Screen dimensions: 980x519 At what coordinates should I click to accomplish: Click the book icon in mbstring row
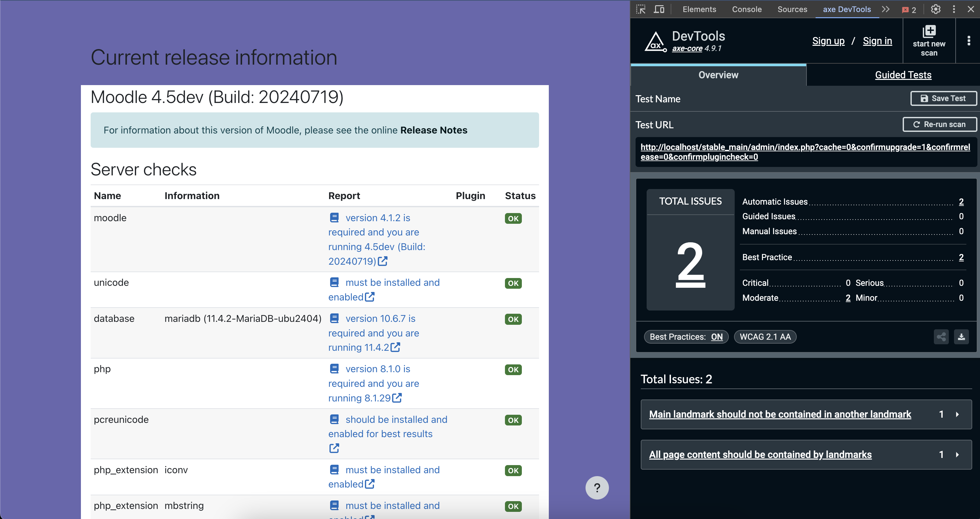click(334, 506)
